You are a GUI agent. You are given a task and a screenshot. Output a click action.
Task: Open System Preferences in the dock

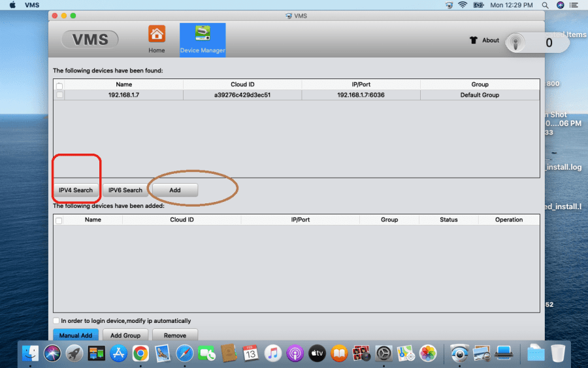384,354
